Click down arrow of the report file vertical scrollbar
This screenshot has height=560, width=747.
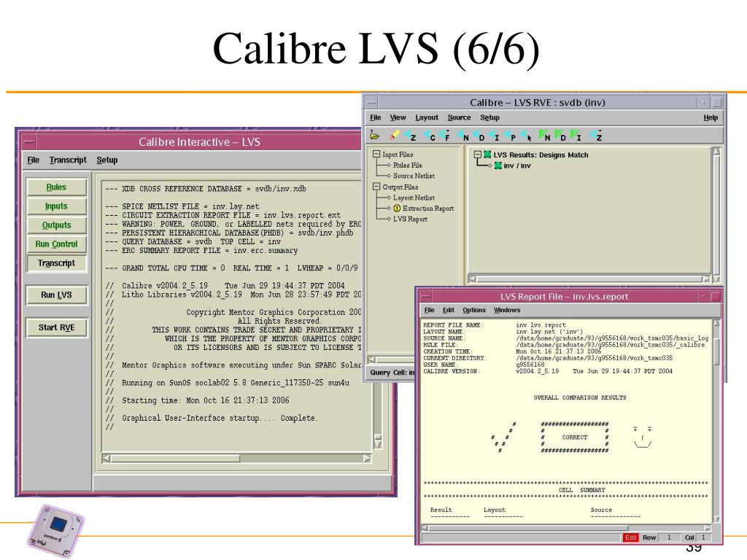click(x=716, y=519)
